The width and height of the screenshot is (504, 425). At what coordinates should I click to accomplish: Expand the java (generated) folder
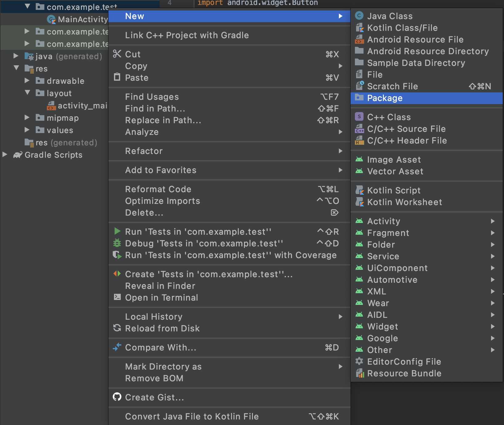(16, 56)
